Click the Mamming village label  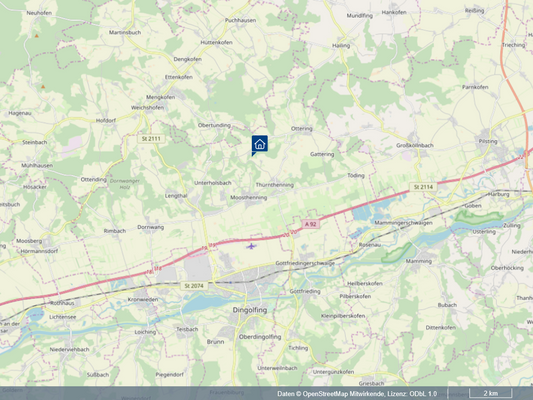[419, 261]
